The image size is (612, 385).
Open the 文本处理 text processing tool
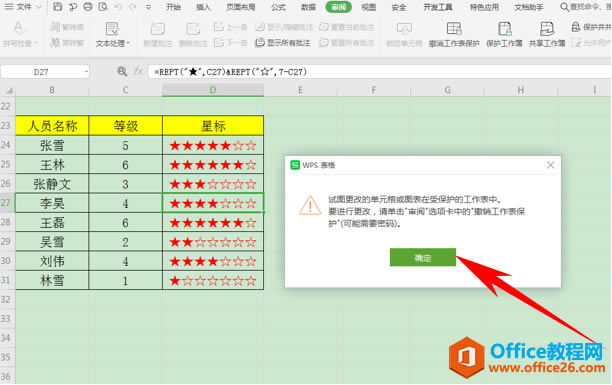(112, 34)
